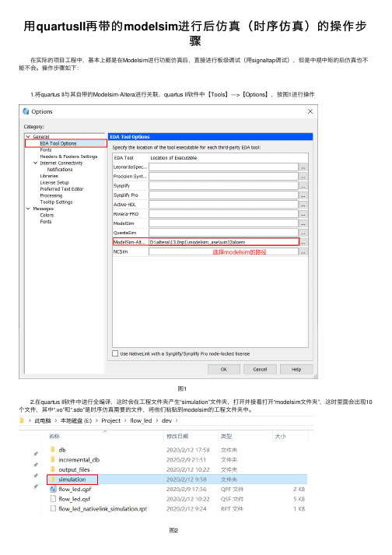Browse for the ModelSim-Altera executable
Viewport: 392px width, 555px height.
(x=303, y=242)
